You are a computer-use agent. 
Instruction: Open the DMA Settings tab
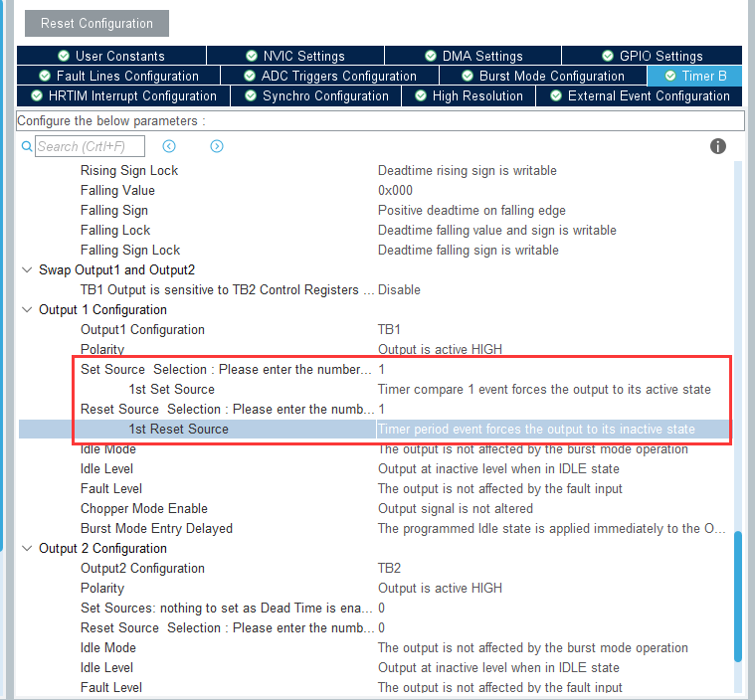473,56
